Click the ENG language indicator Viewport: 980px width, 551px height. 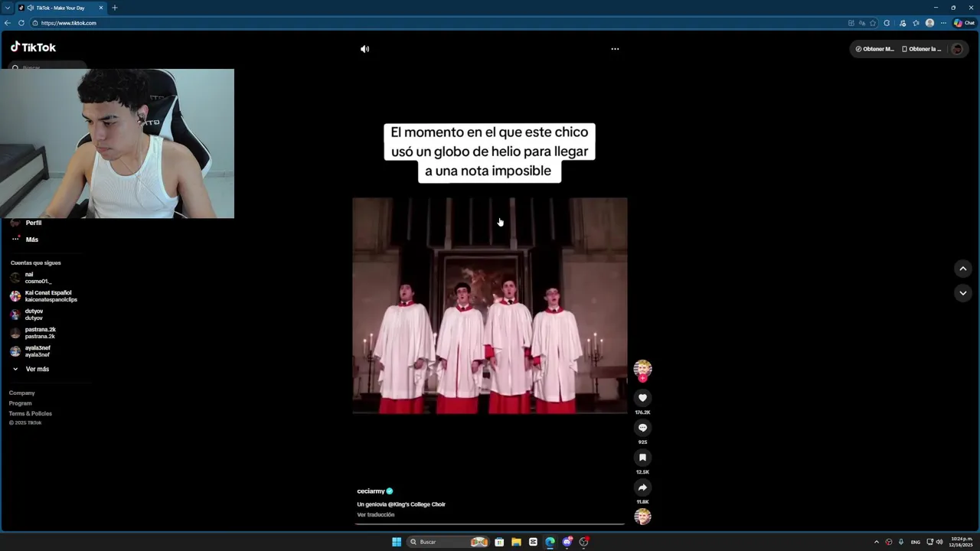pos(915,542)
